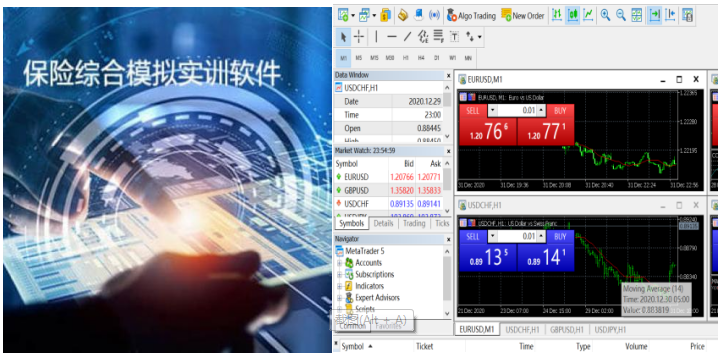Zoom in on the chart
724x364 pixels.
pos(605,15)
